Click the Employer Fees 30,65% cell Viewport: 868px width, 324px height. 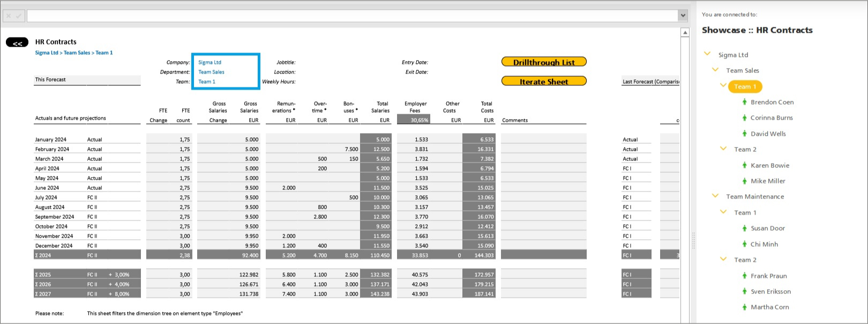[x=413, y=120]
